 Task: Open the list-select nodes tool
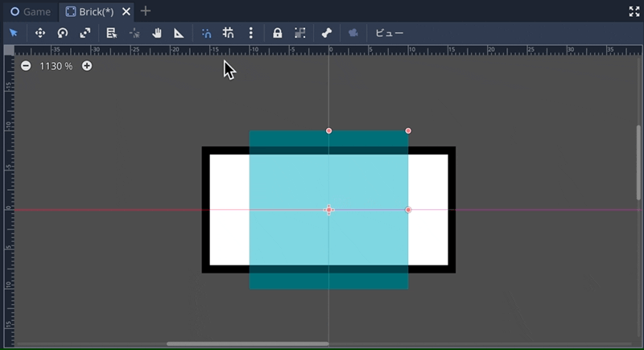coord(112,33)
